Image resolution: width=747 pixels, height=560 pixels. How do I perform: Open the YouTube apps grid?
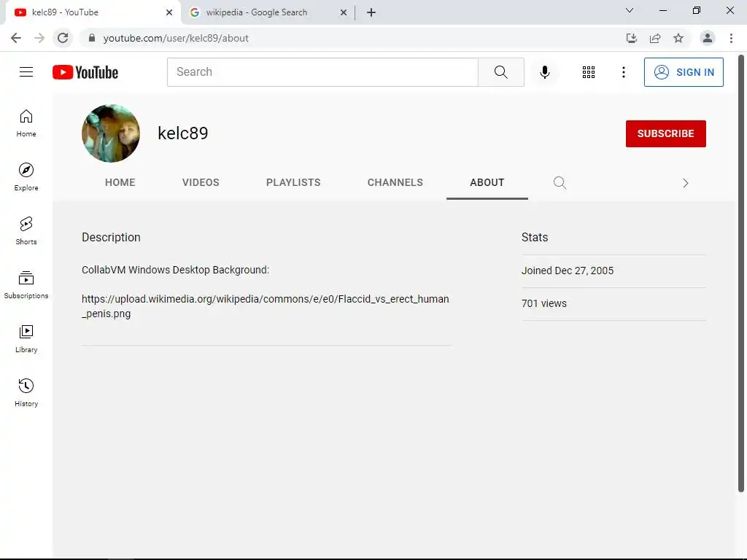point(589,72)
